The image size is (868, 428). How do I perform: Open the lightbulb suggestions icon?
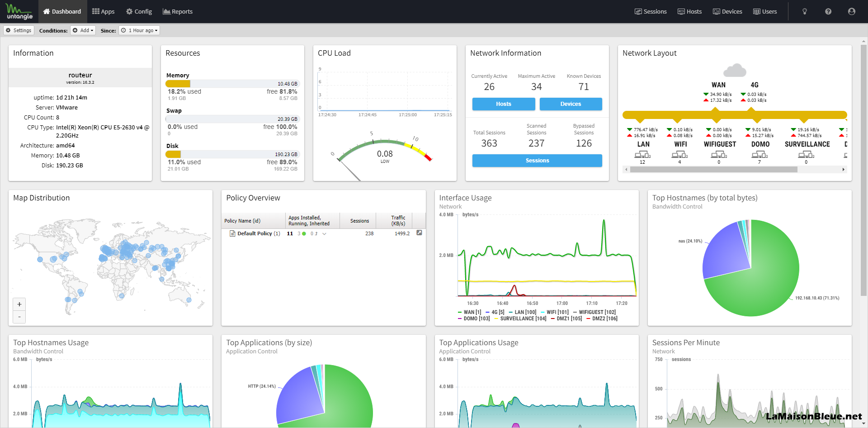click(805, 11)
